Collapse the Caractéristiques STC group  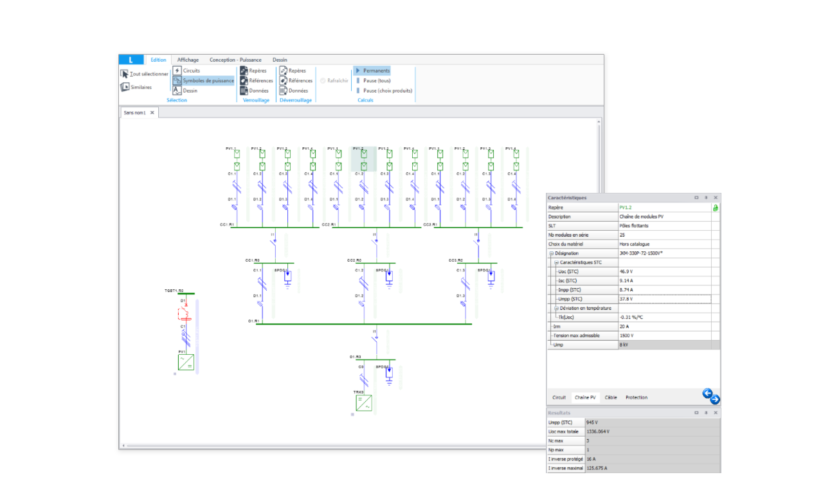click(x=556, y=262)
